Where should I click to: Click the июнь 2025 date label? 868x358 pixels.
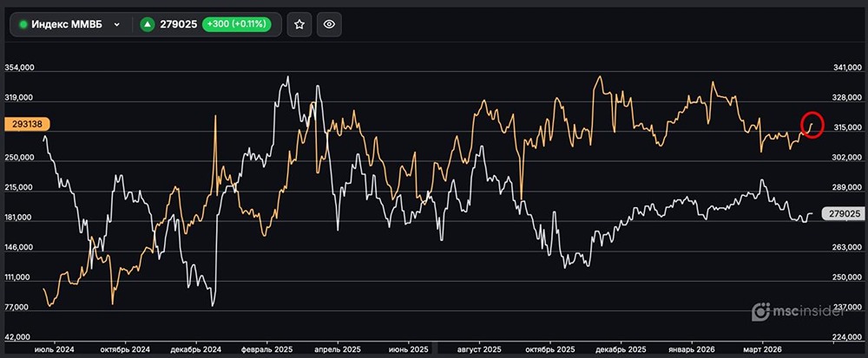coord(409,349)
